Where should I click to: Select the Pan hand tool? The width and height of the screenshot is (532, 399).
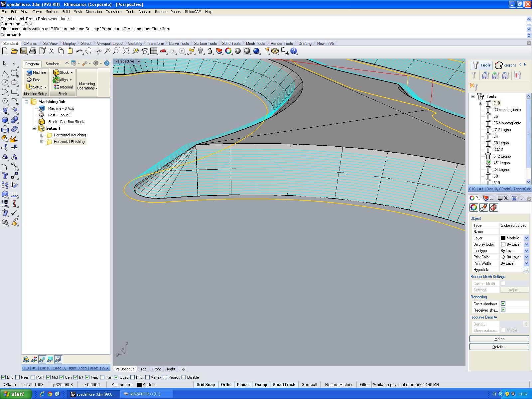[x=88, y=51]
